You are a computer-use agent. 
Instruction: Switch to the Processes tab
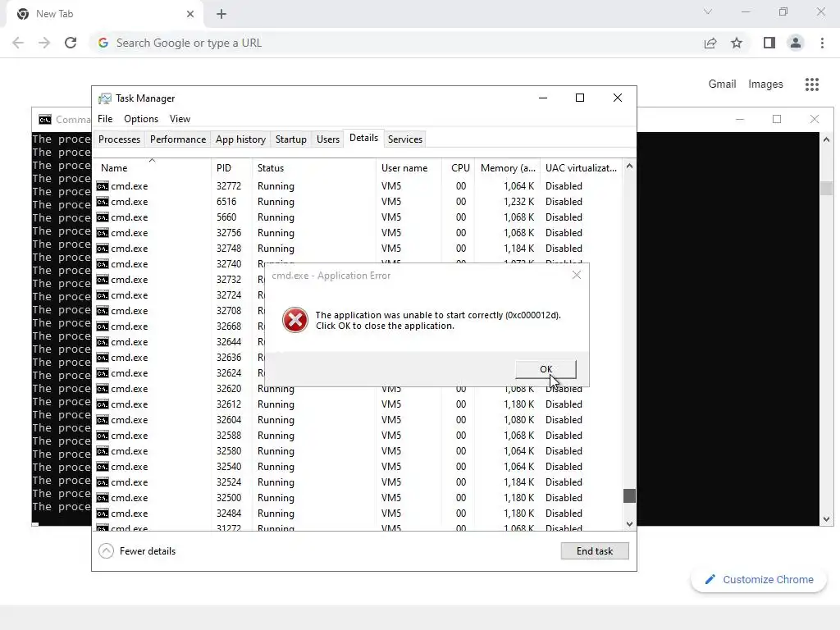[119, 139]
